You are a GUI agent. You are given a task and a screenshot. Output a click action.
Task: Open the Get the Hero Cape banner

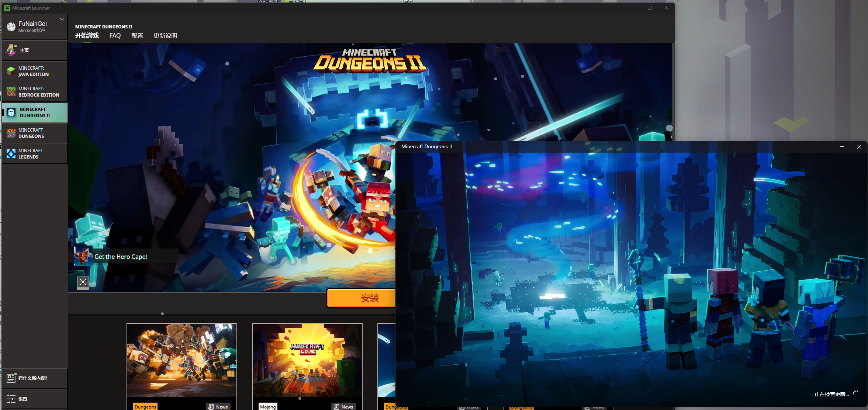[126, 257]
